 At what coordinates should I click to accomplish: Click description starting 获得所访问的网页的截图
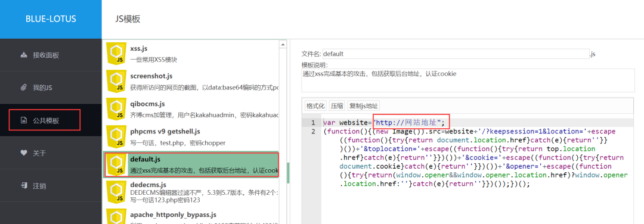click(205, 88)
